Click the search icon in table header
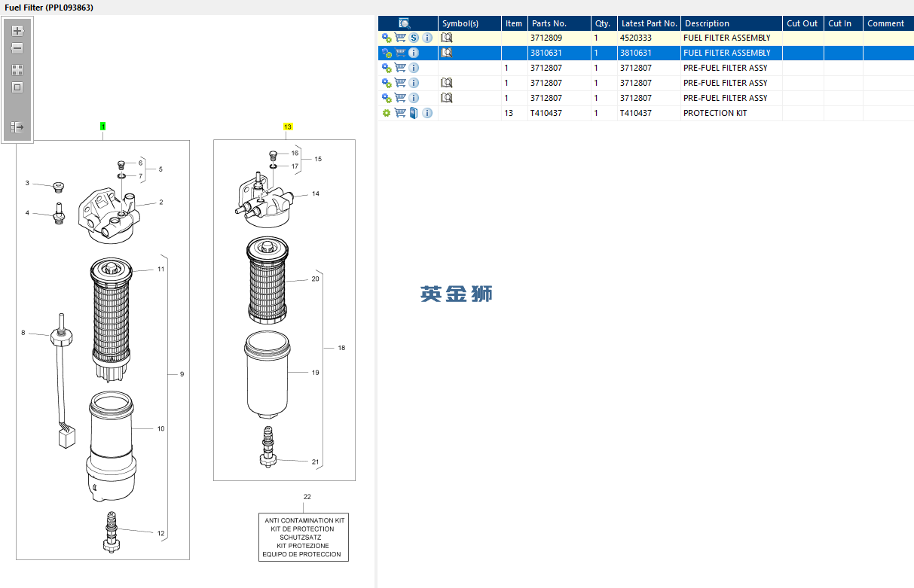This screenshot has width=914, height=588. tap(405, 23)
